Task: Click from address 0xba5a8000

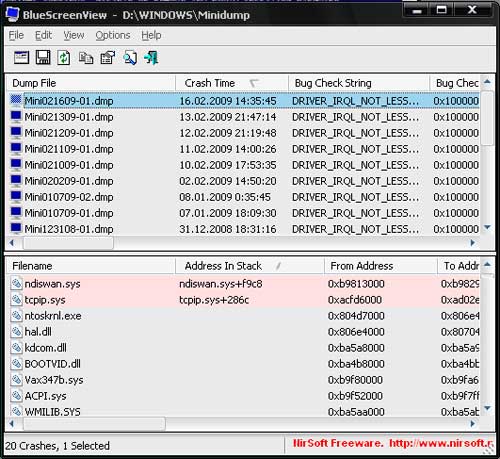Action: tap(356, 348)
